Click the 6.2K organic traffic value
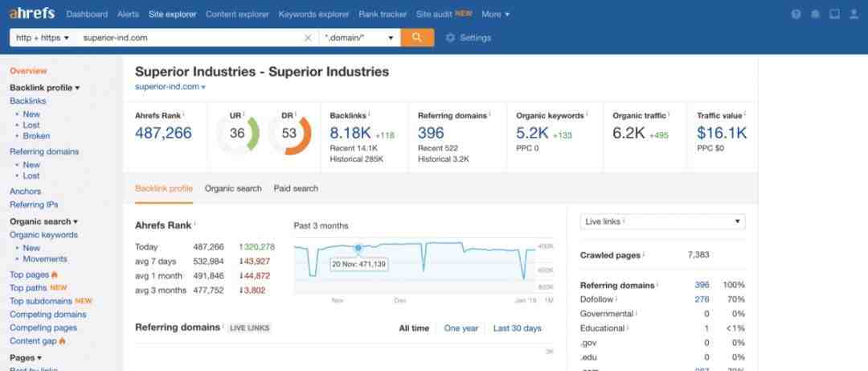868x371 pixels. 628,133
